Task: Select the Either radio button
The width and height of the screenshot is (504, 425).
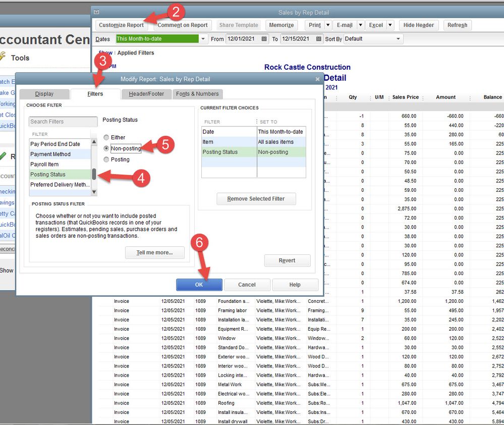Action: (x=106, y=137)
